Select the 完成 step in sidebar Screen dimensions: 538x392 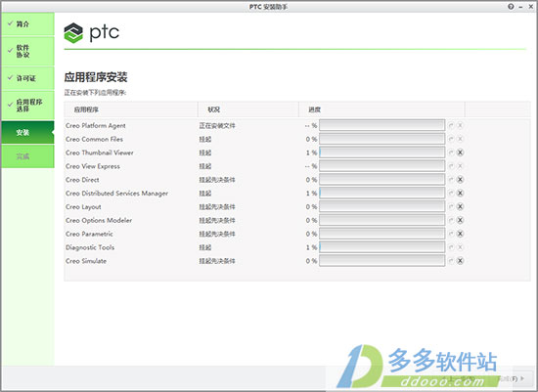[x=27, y=156]
